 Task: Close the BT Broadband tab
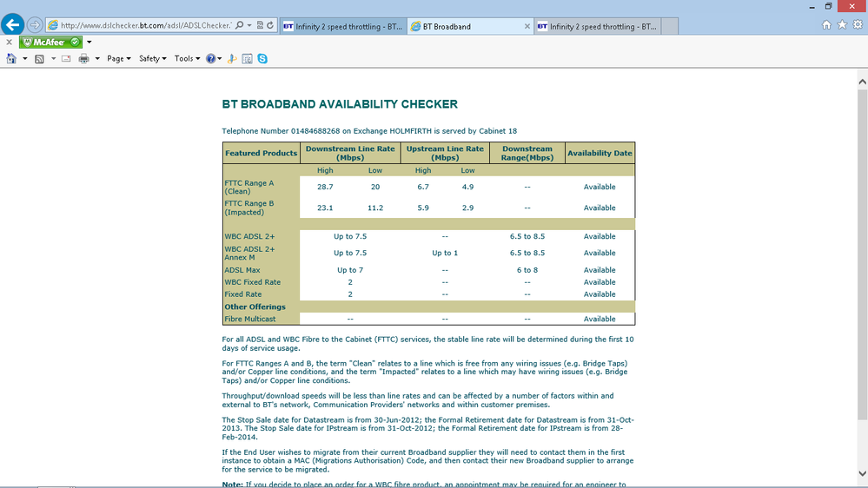tap(527, 26)
